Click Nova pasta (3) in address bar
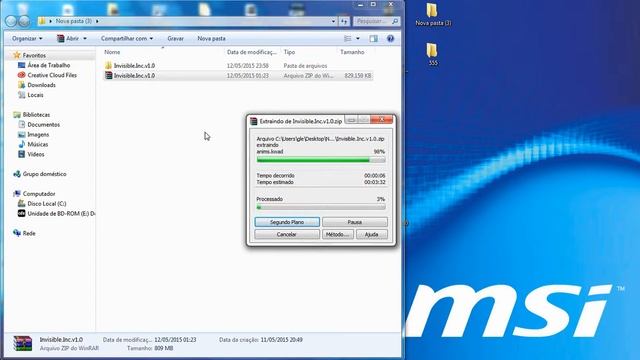 click(73, 21)
